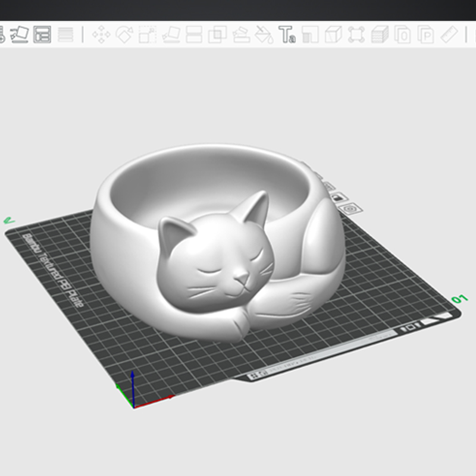476x476 pixels.
Task: Select the Move tool
Action: coord(101,35)
